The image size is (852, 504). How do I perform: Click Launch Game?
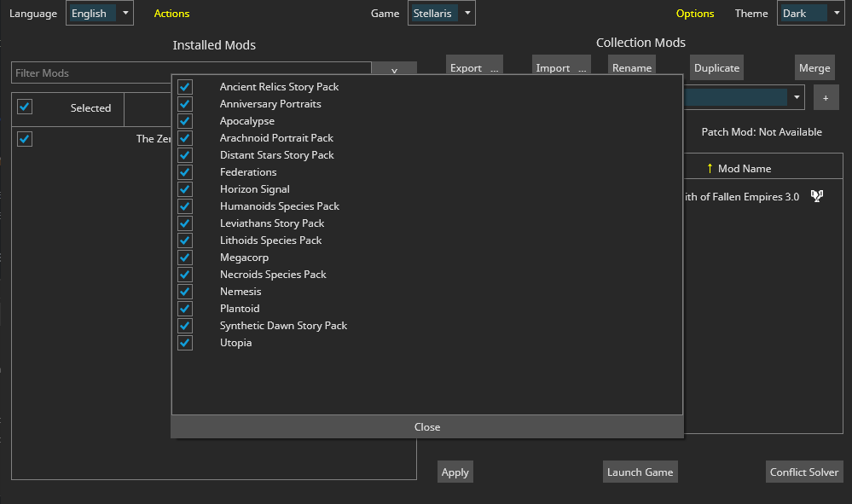[640, 472]
